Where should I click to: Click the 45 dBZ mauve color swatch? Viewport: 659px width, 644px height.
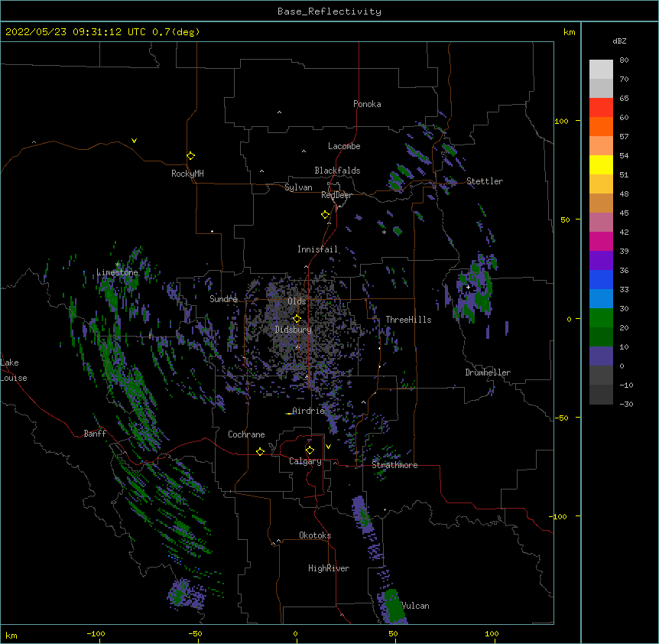[601, 222]
